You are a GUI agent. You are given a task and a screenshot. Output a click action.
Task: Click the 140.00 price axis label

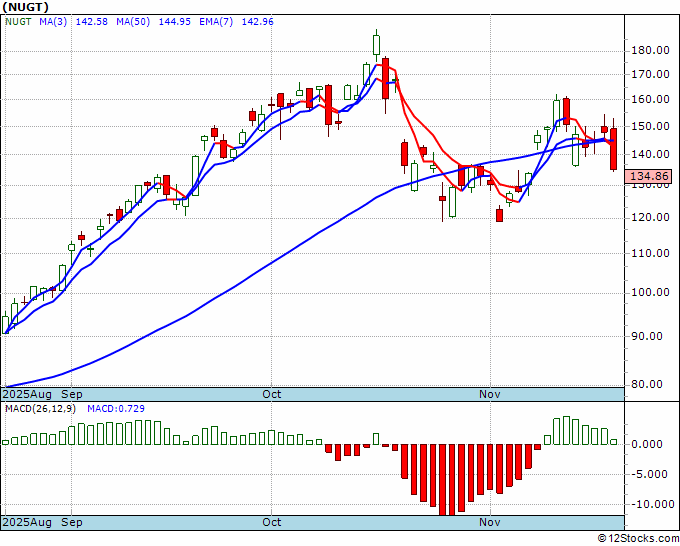click(x=650, y=154)
